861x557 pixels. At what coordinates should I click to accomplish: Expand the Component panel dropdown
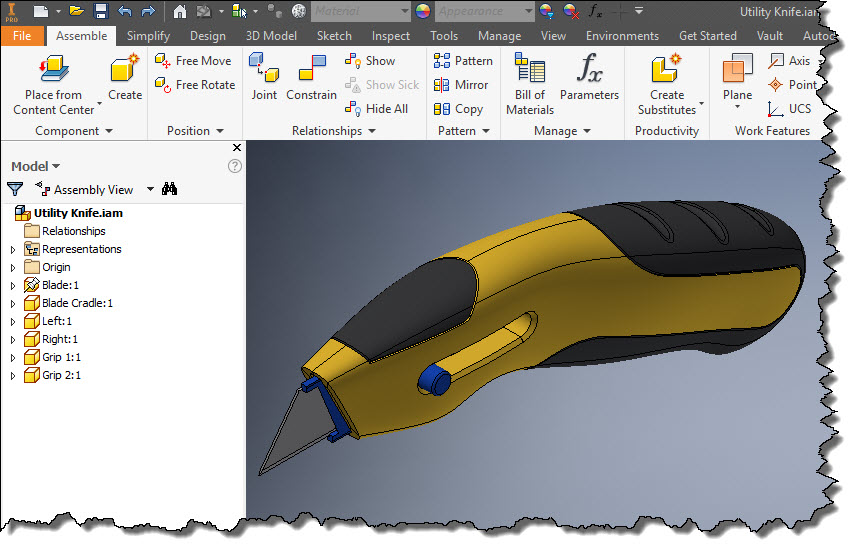tap(109, 131)
